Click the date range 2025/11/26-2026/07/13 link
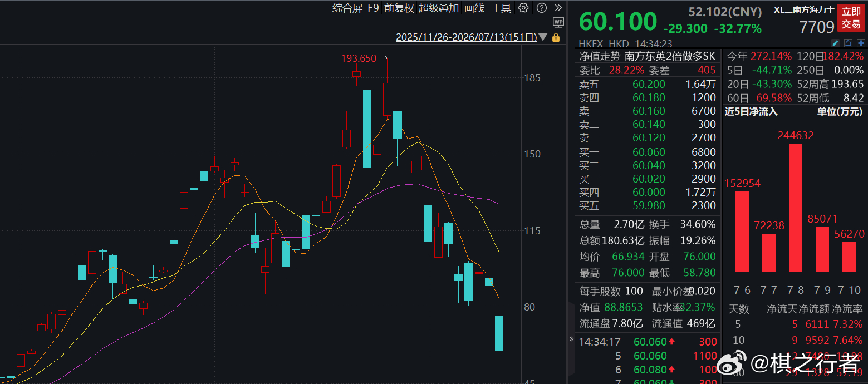 [466, 37]
